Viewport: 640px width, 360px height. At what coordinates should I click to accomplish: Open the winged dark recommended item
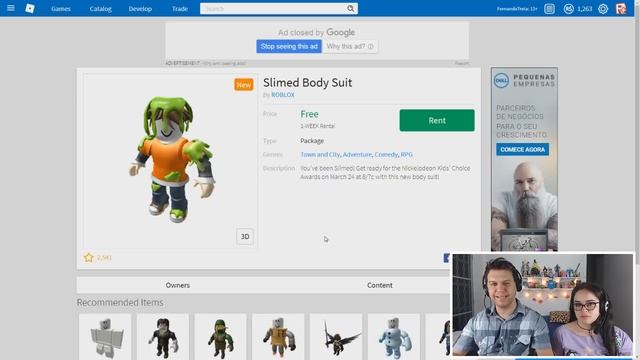[336, 337]
